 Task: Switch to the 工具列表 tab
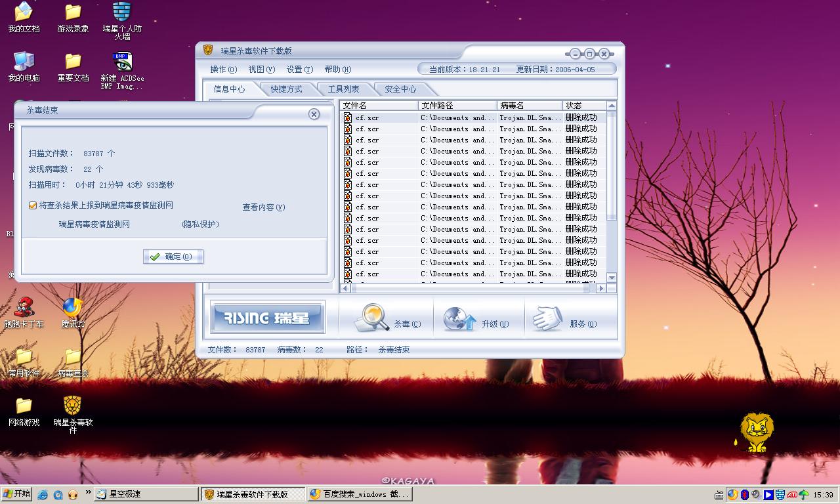click(x=344, y=89)
